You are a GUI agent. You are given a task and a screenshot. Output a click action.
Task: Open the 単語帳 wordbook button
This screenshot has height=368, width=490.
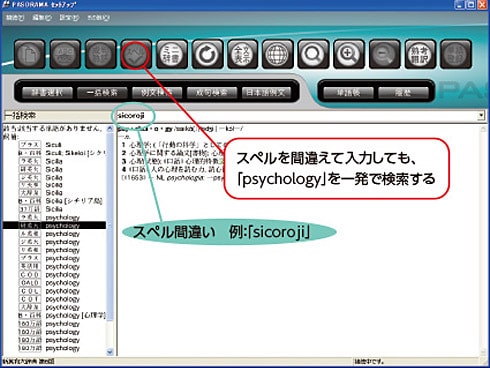point(348,92)
